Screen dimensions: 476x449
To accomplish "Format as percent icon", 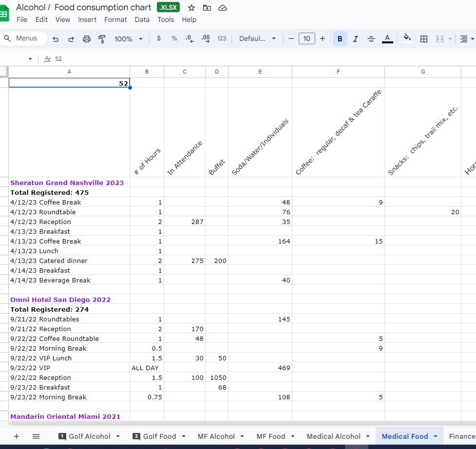I will [174, 38].
